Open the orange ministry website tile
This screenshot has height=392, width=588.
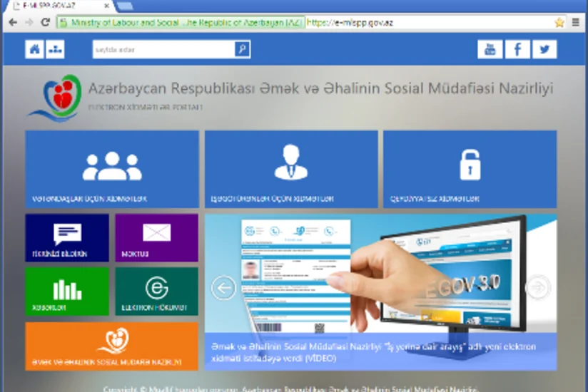[112, 346]
